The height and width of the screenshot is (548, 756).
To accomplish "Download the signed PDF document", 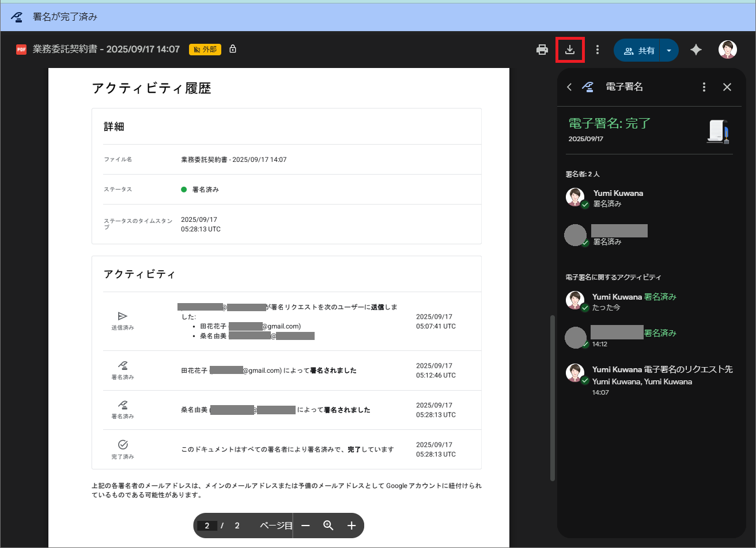I will click(570, 50).
